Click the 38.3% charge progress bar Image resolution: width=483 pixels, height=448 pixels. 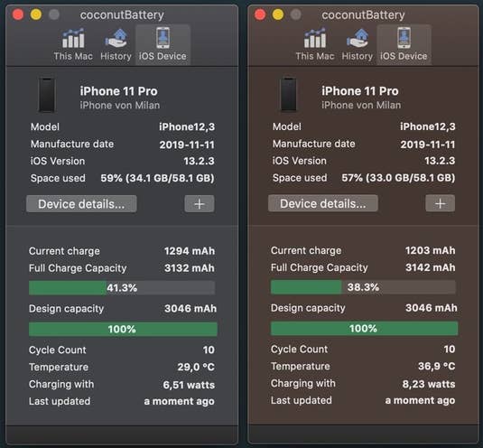[x=363, y=287]
